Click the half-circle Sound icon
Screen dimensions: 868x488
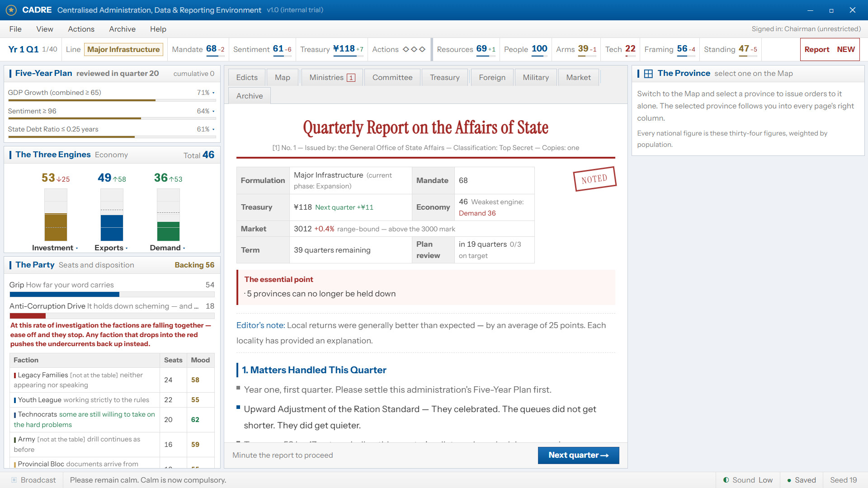click(x=726, y=480)
